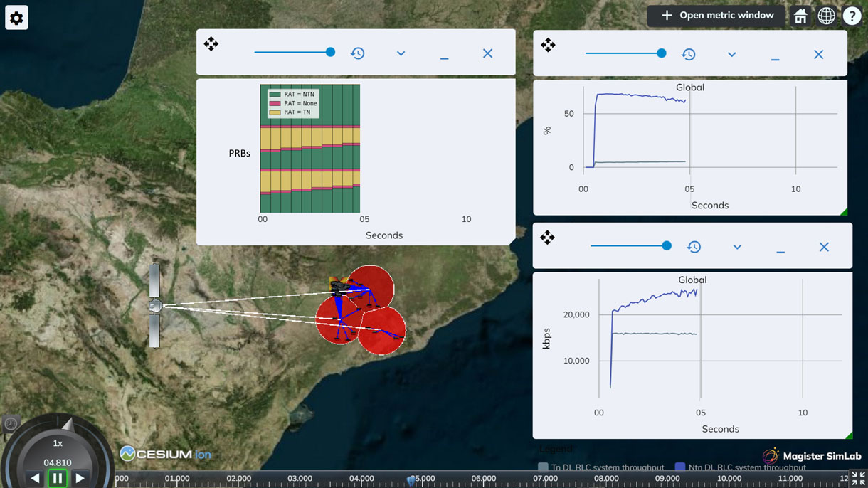Click the slider handle in the kbps chart window
The height and width of the screenshot is (488, 868).
(x=667, y=245)
